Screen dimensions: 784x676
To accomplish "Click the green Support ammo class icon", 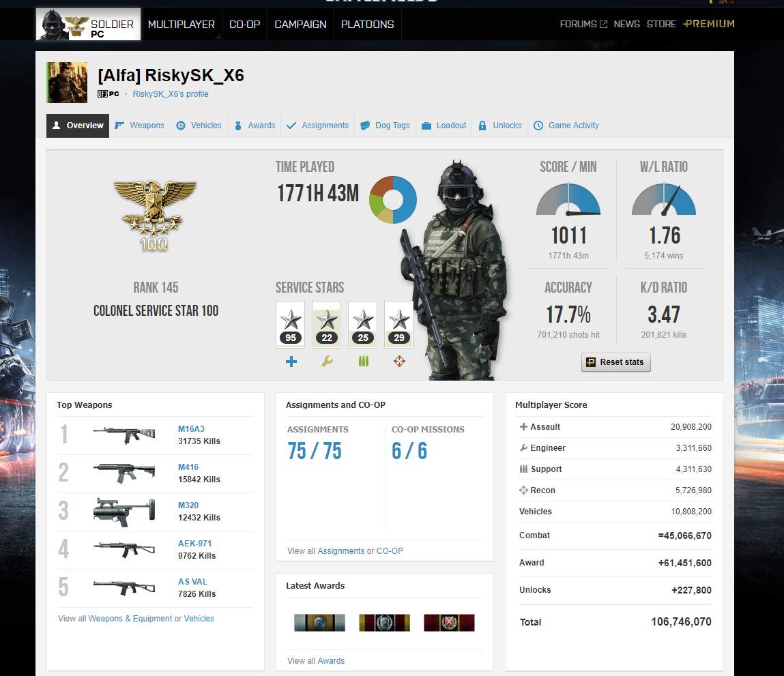I will (364, 361).
